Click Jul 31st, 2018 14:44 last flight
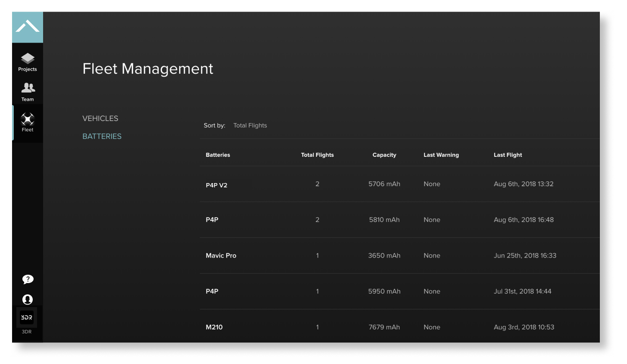Screen dimensions: 627x364 (522, 291)
